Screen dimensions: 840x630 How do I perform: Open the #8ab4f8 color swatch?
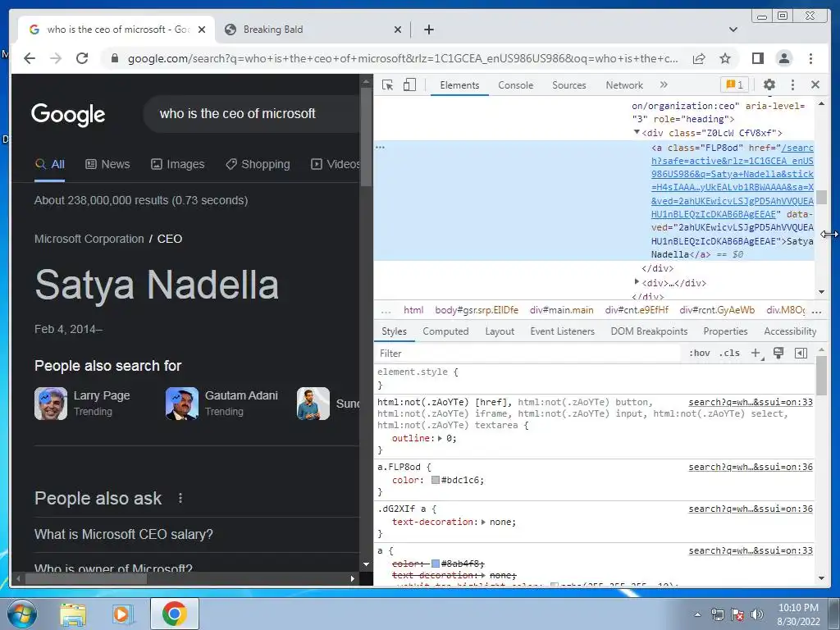coord(436,564)
